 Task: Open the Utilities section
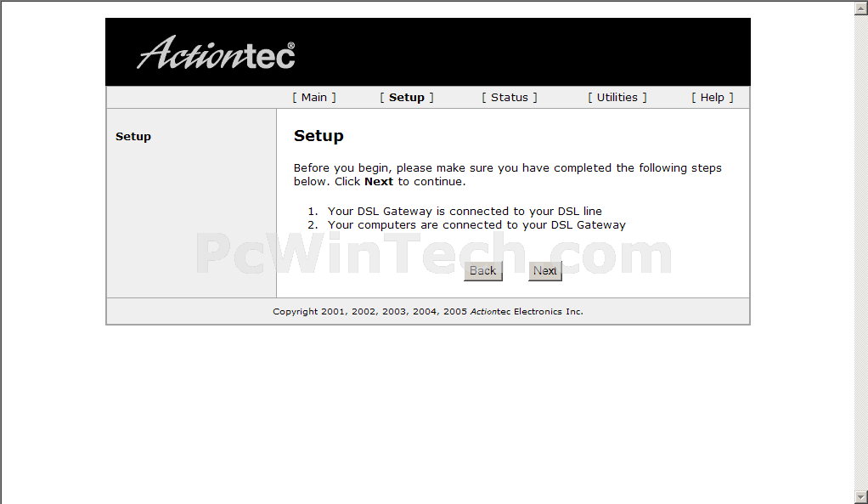click(617, 98)
